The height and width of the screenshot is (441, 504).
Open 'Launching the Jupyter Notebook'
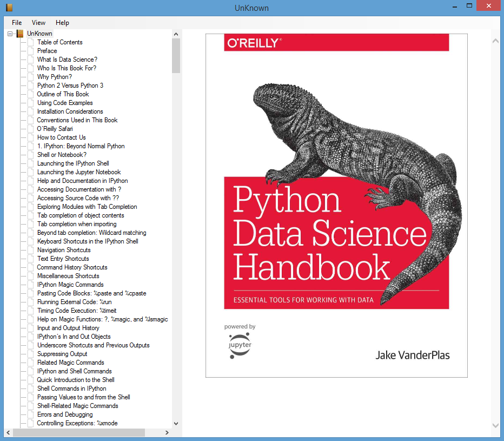pyautogui.click(x=79, y=172)
